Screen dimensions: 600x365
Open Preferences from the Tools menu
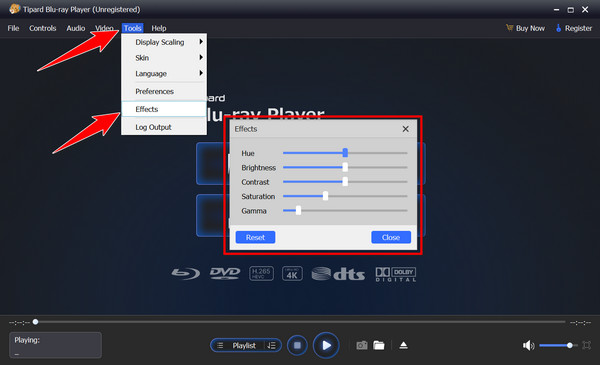(x=164, y=91)
